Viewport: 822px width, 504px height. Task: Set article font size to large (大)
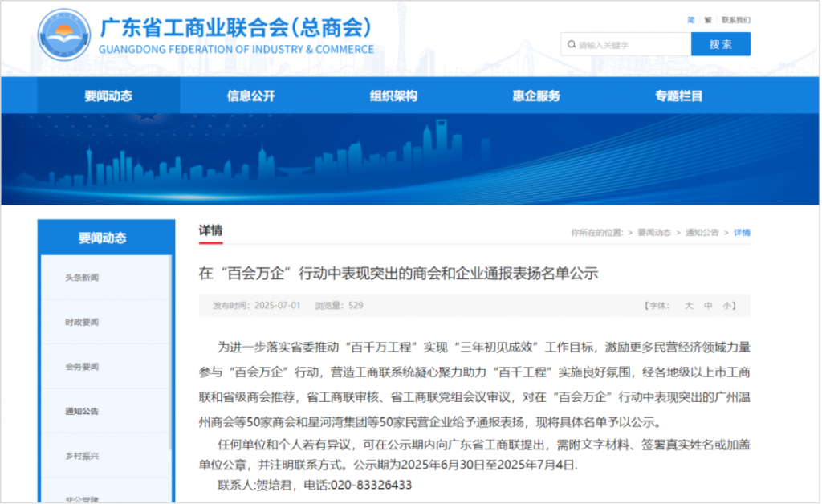(688, 306)
